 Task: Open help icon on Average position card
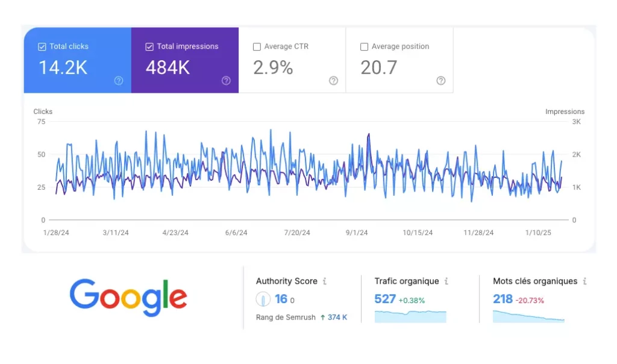[440, 81]
